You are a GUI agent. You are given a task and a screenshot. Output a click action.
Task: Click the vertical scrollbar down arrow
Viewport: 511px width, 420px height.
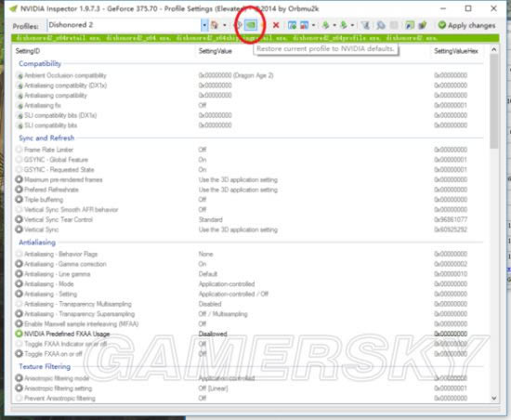pos(494,399)
